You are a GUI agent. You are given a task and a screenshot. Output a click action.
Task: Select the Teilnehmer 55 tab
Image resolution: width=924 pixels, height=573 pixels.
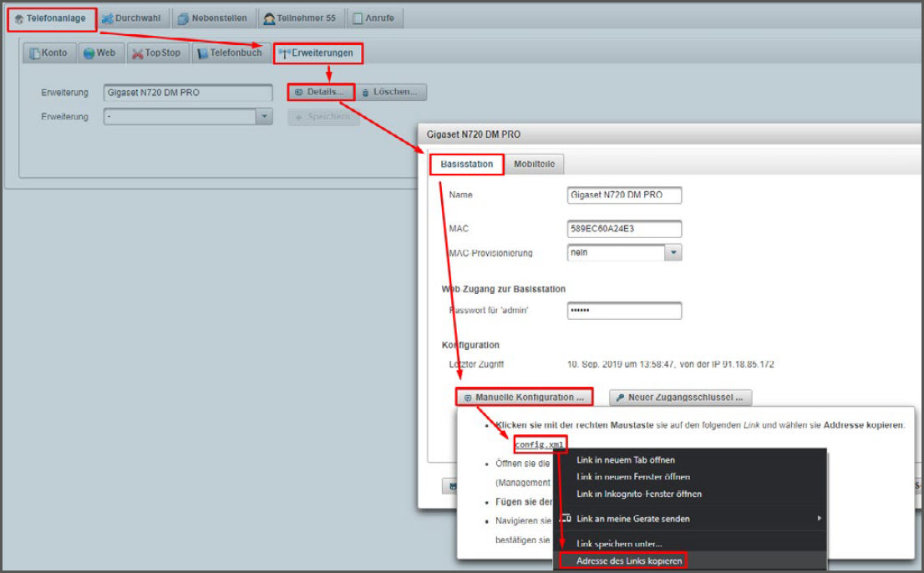click(301, 18)
